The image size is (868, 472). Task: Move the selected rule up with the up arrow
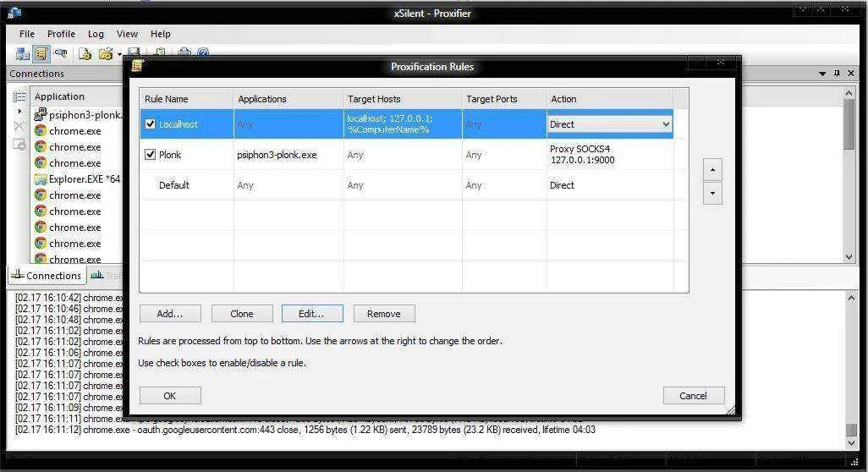tap(712, 169)
